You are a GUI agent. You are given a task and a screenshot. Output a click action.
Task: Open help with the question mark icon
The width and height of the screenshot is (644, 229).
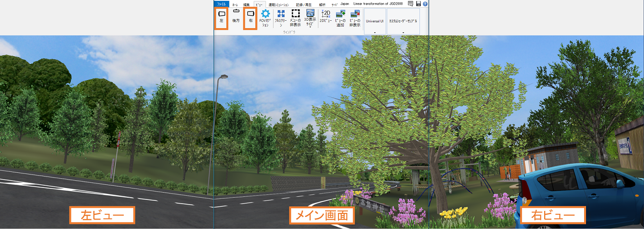[x=425, y=4]
